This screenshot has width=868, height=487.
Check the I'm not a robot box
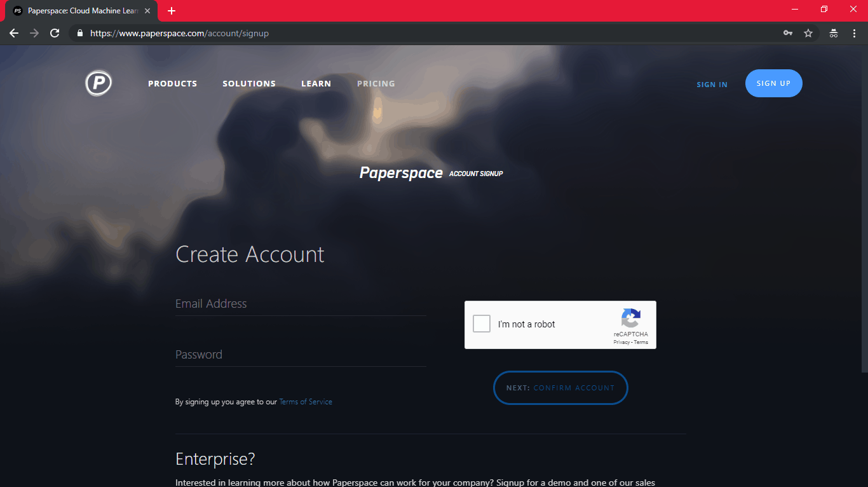click(482, 324)
